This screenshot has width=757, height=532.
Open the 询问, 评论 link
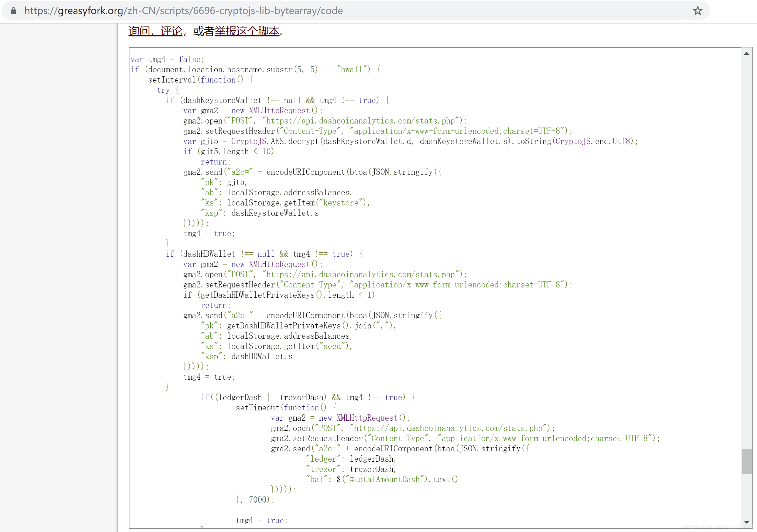(155, 31)
